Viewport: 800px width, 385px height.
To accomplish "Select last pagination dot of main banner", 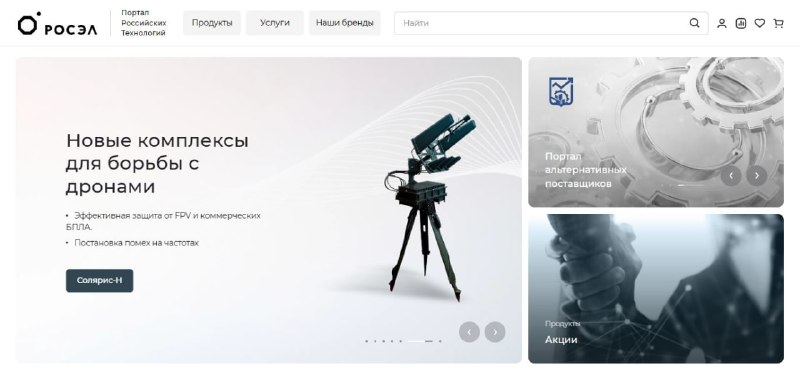I will [x=440, y=341].
